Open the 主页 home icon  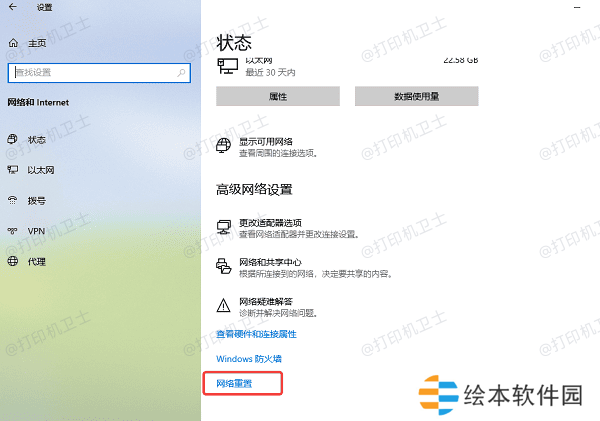pyautogui.click(x=13, y=43)
